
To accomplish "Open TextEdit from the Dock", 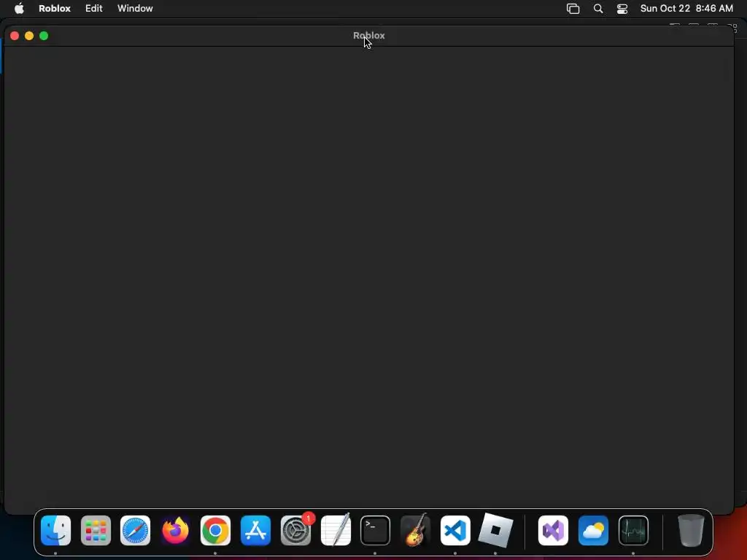I will pyautogui.click(x=336, y=530).
